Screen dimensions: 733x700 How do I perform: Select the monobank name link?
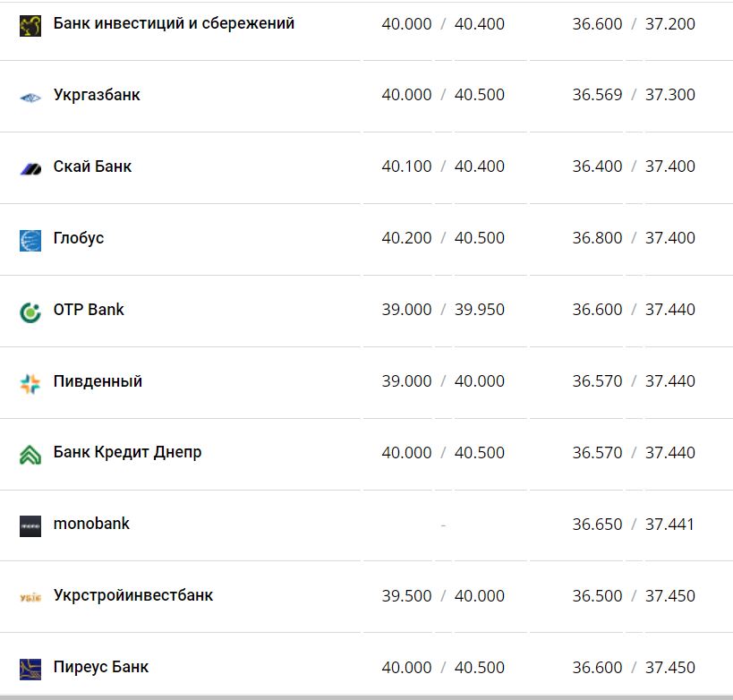(x=91, y=524)
